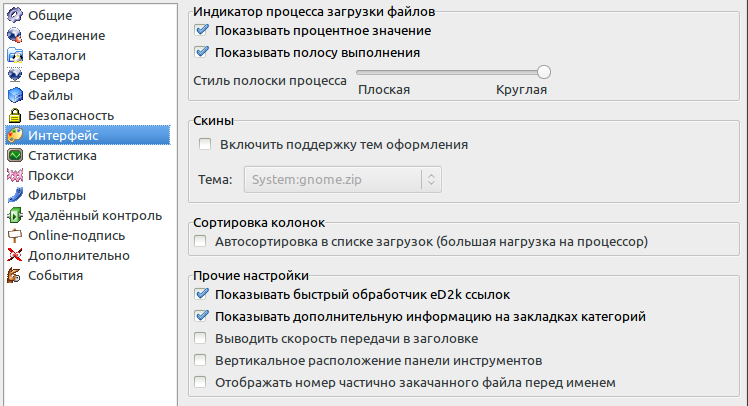Open the Соединение settings page
This screenshot has width=748, height=406.
coord(66,35)
